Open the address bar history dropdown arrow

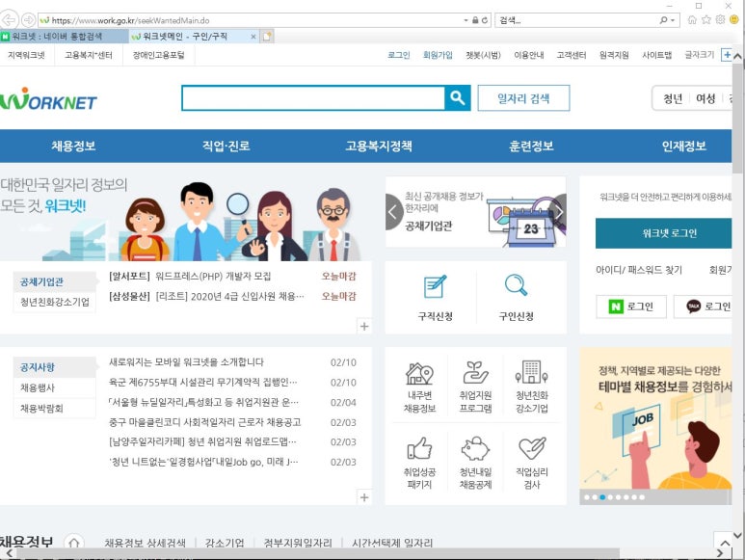click(466, 20)
